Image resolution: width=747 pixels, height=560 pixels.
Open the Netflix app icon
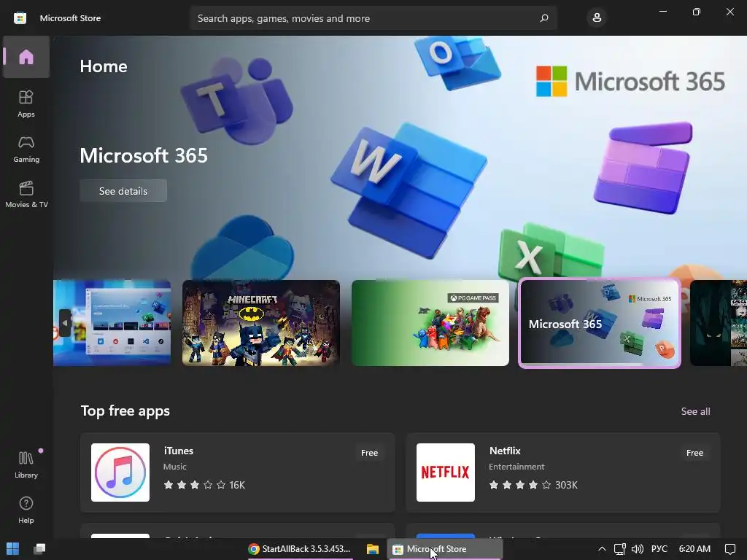pyautogui.click(x=446, y=472)
